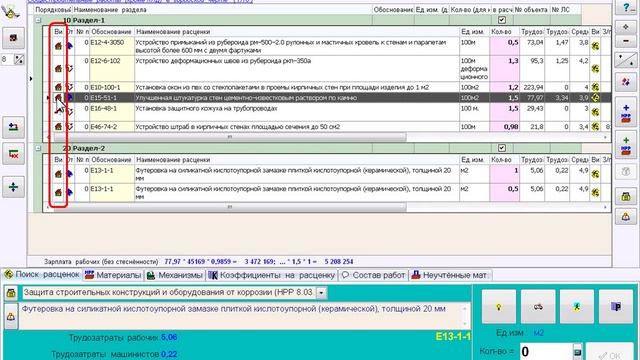Click the green E13-1-1 code label
This screenshot has width=640, height=360.
click(x=453, y=337)
